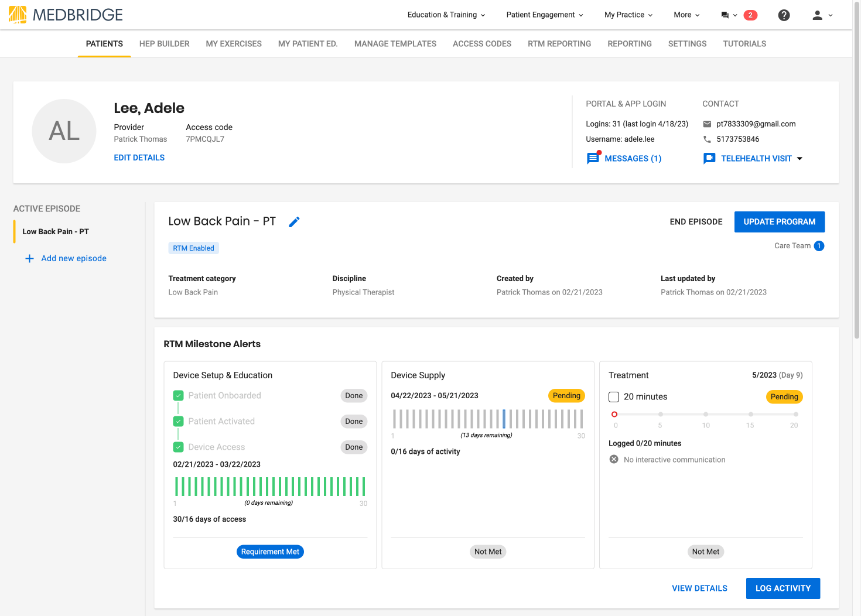The width and height of the screenshot is (861, 616).
Task: Click the Patient Activated Done badge
Action: [354, 422]
